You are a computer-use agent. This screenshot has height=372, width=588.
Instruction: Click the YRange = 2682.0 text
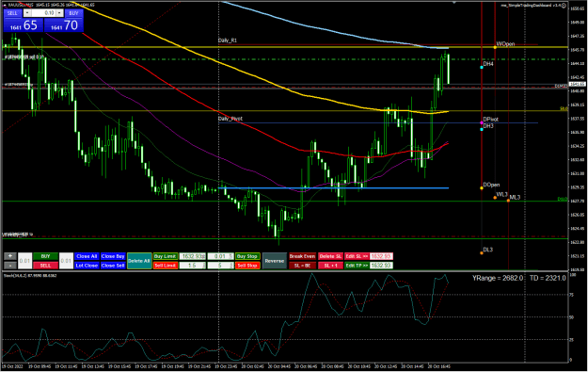(x=498, y=278)
